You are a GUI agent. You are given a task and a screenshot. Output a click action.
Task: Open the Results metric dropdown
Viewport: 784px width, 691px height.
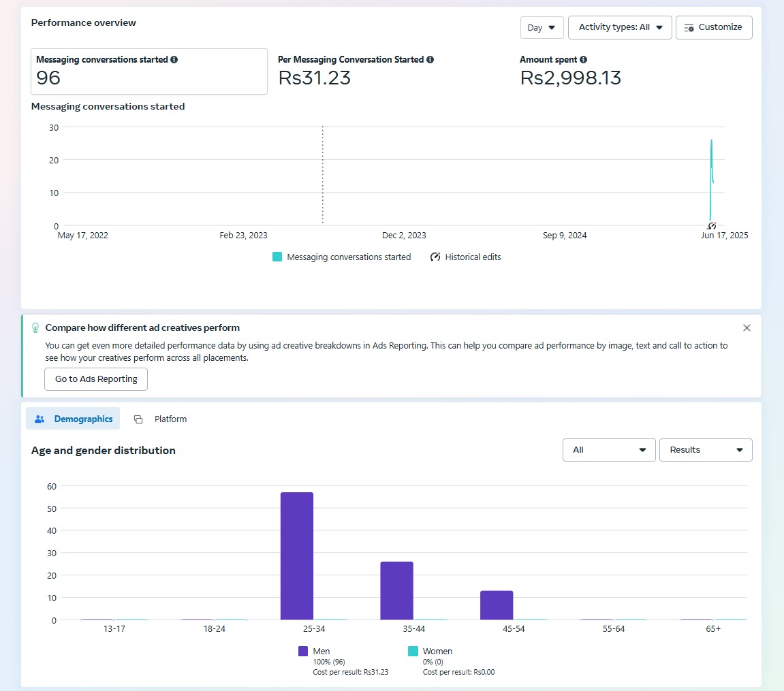706,450
